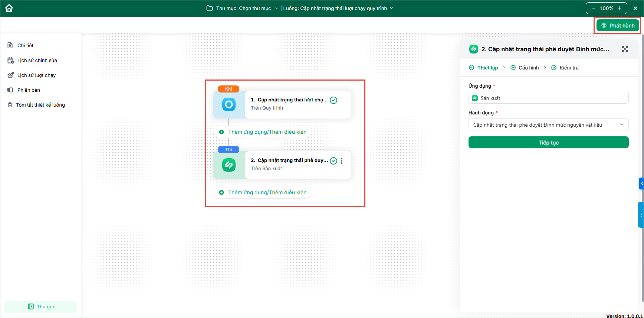Expand the flow name dropdown chevron
Image resolution: width=644 pixels, height=318 pixels.
pos(391,8)
